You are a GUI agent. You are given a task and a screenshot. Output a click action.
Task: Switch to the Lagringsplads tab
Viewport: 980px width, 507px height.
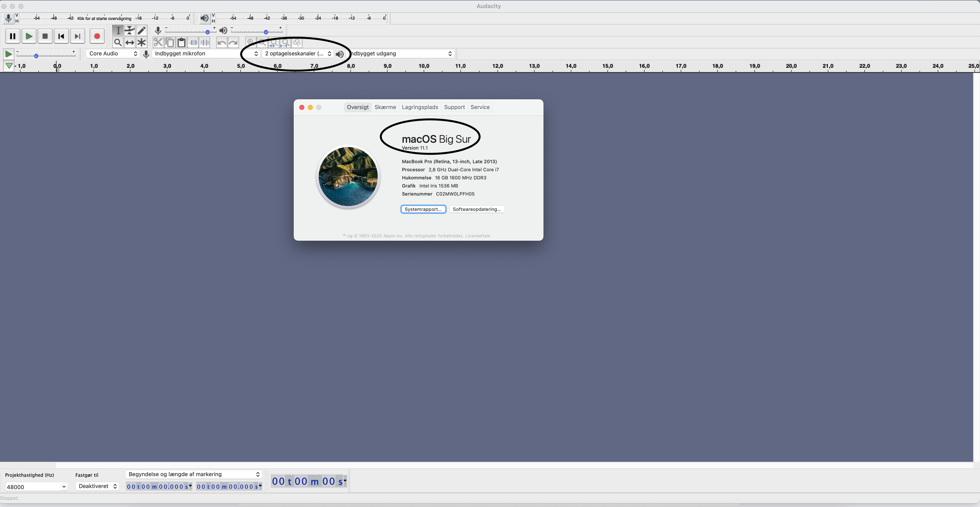pos(420,107)
